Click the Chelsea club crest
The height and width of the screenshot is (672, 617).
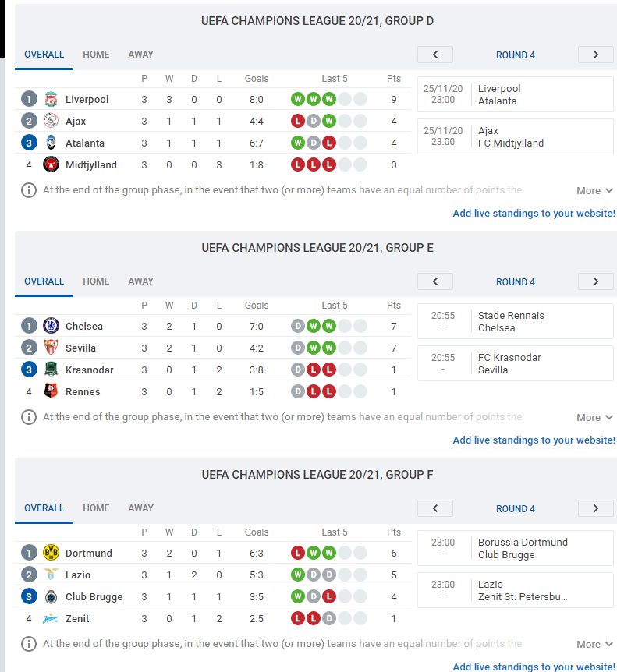51,326
